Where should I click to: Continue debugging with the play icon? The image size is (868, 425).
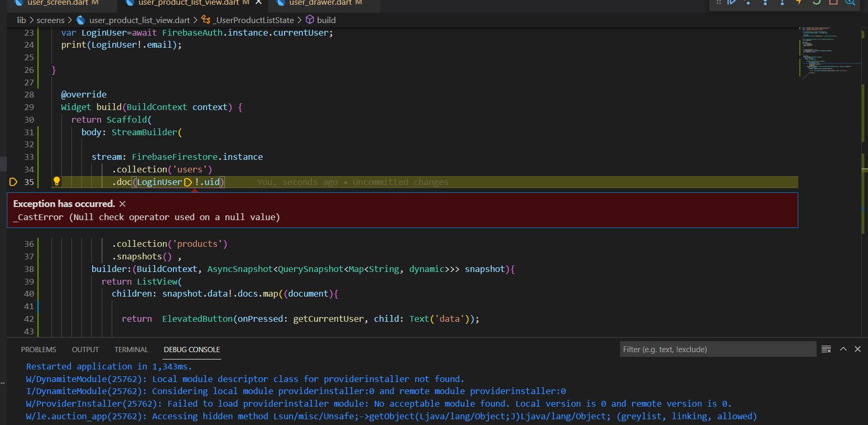pyautogui.click(x=732, y=2)
